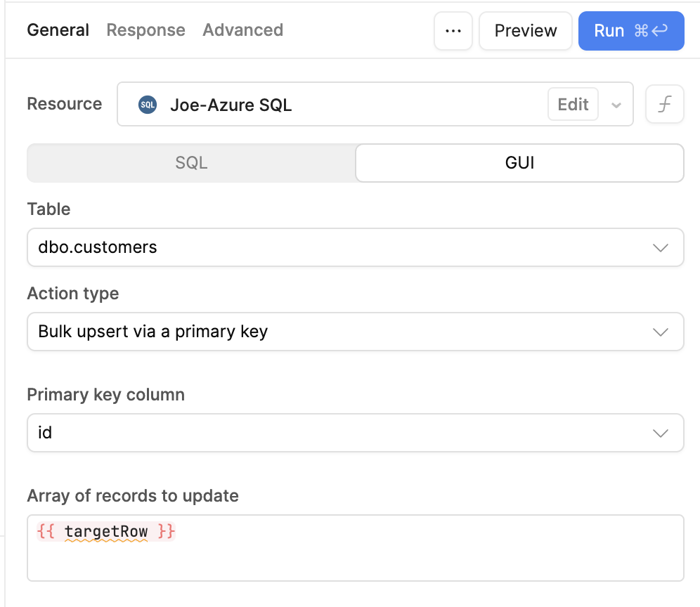Open the three-dot more options menu
Viewport: 700px width, 607px height.
[x=453, y=31]
